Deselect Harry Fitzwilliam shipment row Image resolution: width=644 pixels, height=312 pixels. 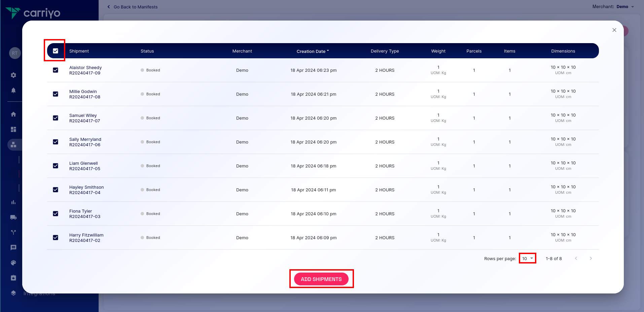pyautogui.click(x=56, y=238)
